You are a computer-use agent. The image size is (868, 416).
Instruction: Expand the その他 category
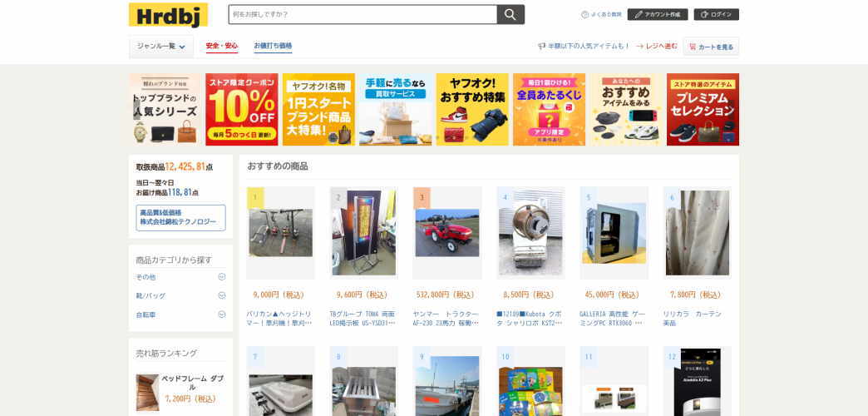click(x=222, y=277)
